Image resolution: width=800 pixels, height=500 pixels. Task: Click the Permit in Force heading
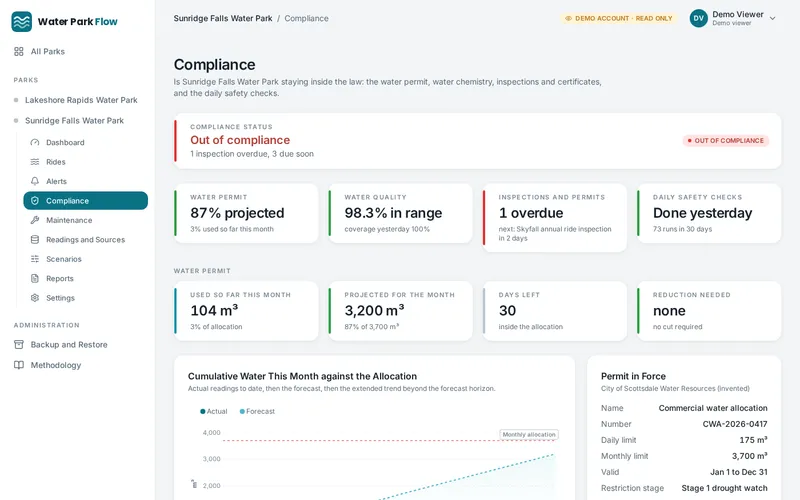tap(633, 376)
